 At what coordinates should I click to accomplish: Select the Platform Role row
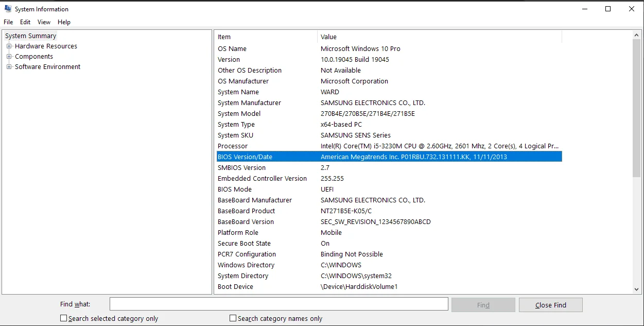point(389,232)
